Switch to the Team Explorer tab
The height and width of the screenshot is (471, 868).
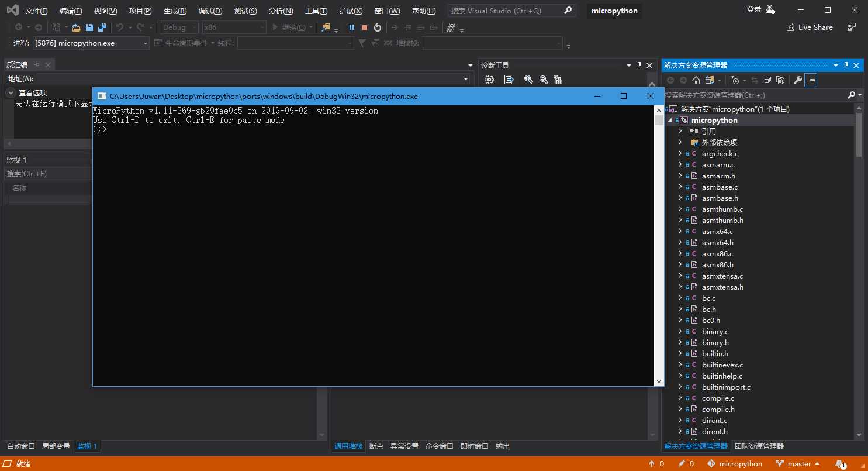click(759, 446)
